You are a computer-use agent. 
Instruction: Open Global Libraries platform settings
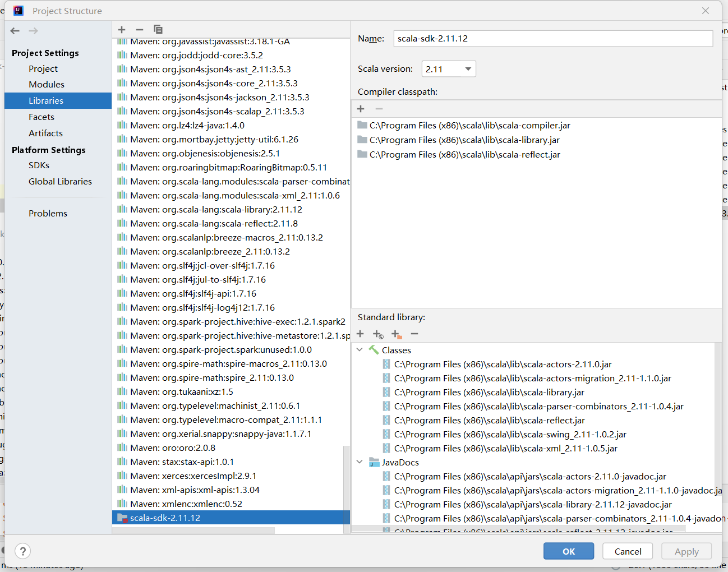pyautogui.click(x=60, y=181)
